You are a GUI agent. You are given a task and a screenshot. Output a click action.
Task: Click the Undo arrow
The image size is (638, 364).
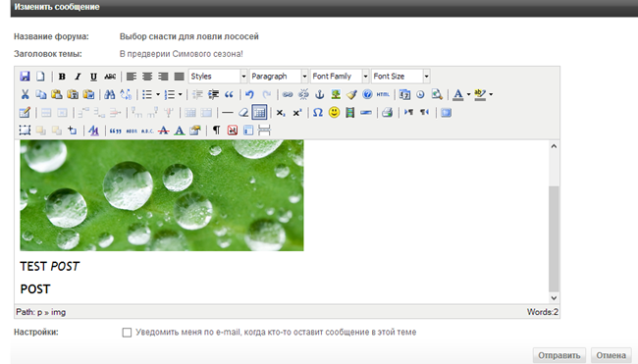(x=250, y=94)
